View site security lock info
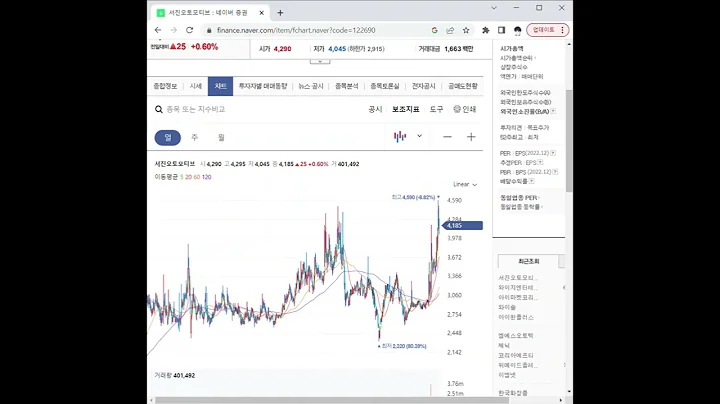Screen dimensions: 720x404 [x=209, y=30]
